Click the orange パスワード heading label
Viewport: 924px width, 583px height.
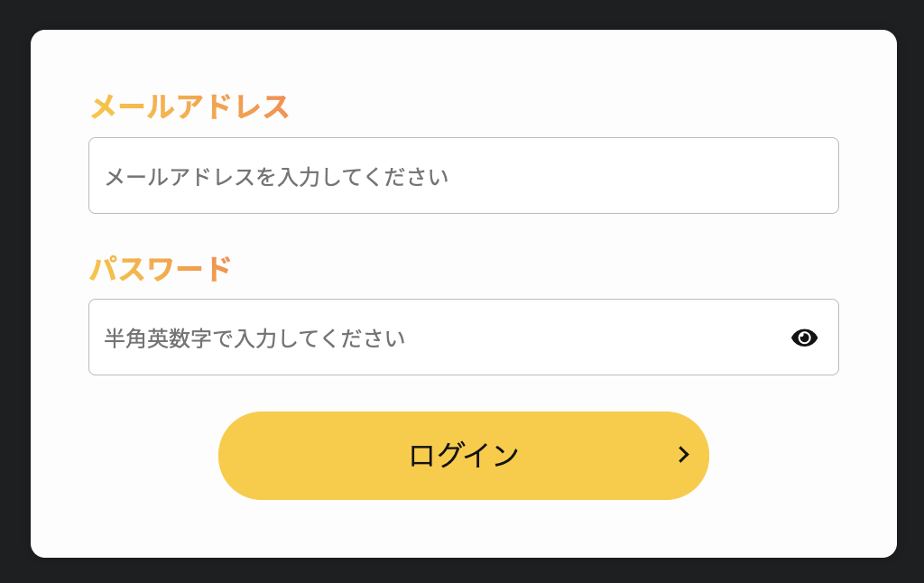coord(160,269)
